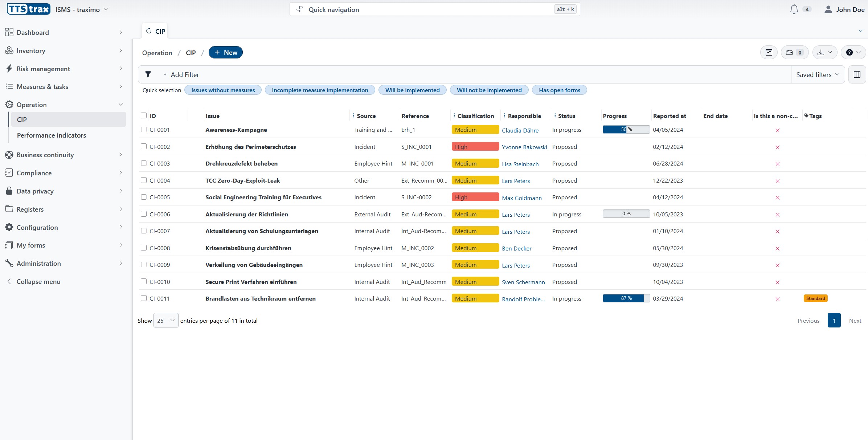The image size is (868, 440).
Task: Click the download export icon
Action: coord(821,53)
